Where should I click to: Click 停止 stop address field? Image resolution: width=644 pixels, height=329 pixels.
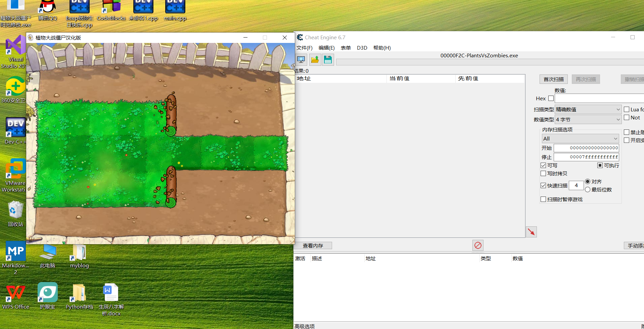[586, 157]
